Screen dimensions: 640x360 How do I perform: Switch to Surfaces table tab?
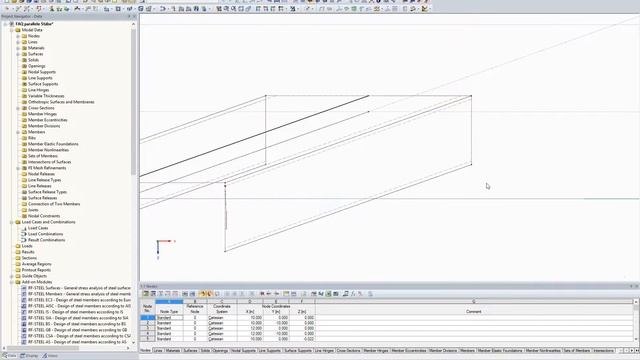coord(190,351)
